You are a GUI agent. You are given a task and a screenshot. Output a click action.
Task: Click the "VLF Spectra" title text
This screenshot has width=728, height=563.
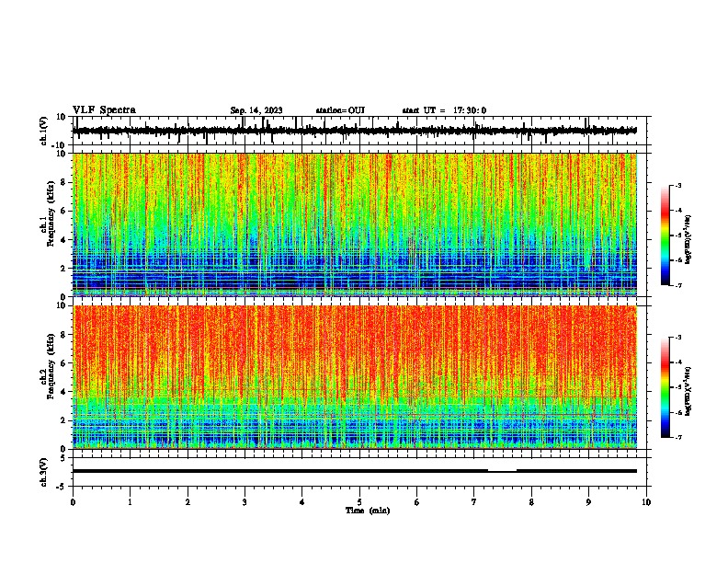(104, 110)
